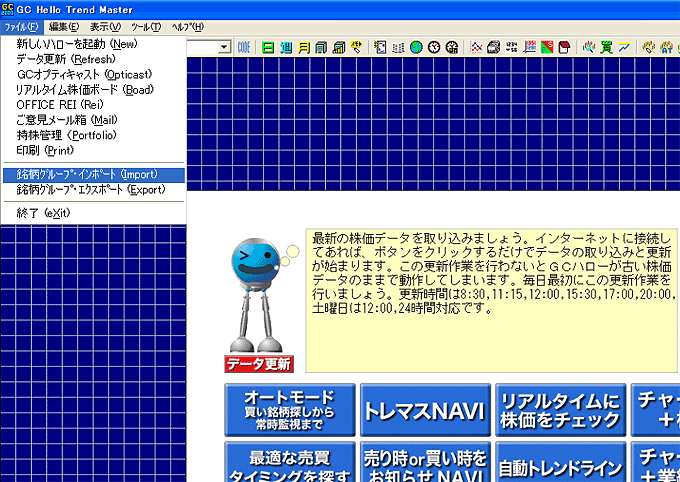
Task: Click the candlestick with tag icon
Action: point(648,47)
